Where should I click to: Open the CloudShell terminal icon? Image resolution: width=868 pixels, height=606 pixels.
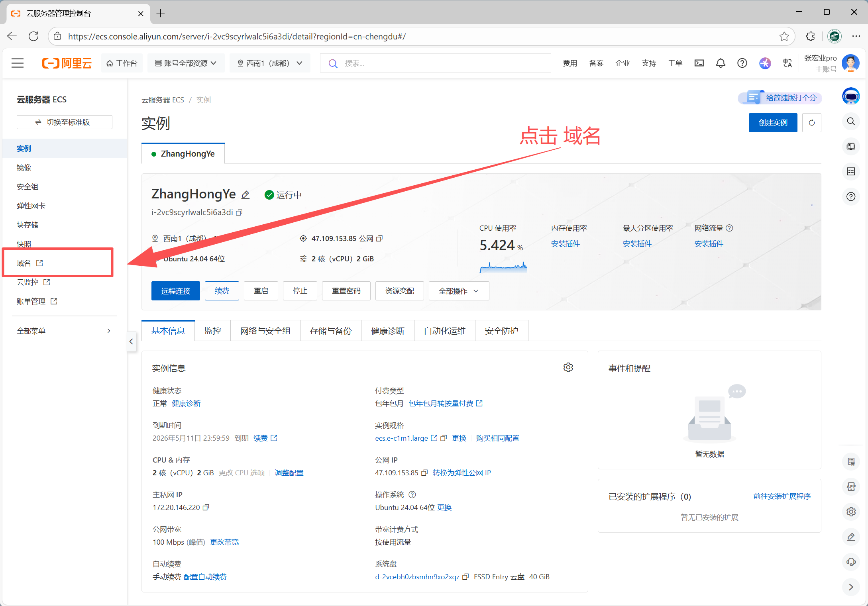coord(699,63)
